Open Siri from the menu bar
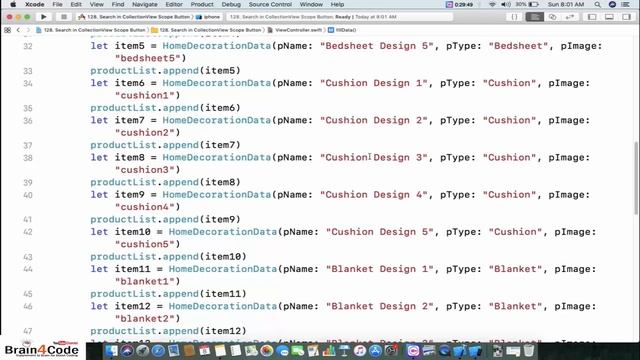The image size is (640, 360). [x=612, y=4]
